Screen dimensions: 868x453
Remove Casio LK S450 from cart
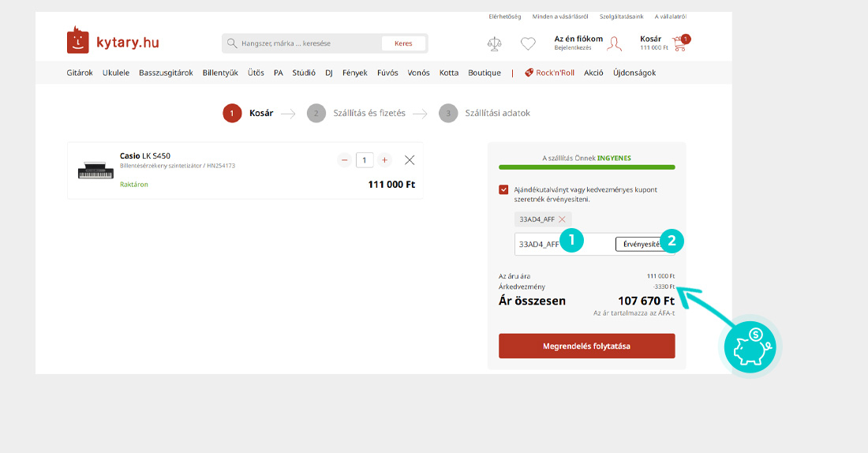point(410,160)
